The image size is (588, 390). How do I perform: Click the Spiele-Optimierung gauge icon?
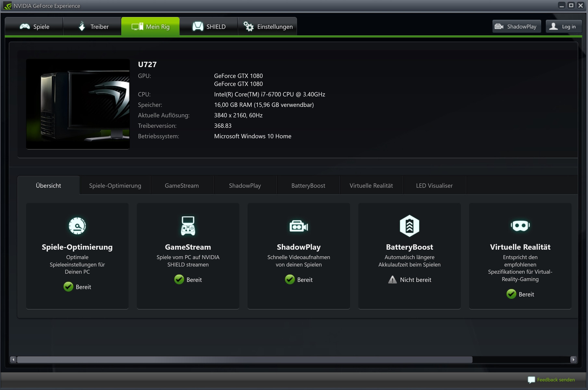point(77,226)
